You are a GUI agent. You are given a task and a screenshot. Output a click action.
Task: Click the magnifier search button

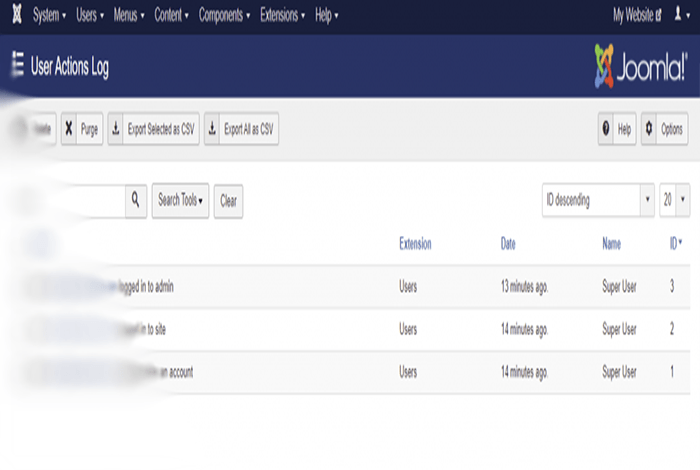136,200
